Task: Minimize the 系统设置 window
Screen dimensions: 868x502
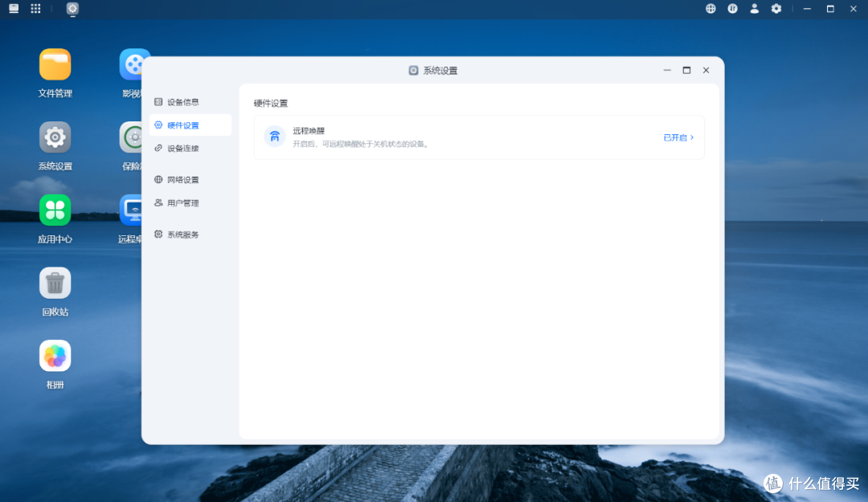Action: (x=667, y=71)
